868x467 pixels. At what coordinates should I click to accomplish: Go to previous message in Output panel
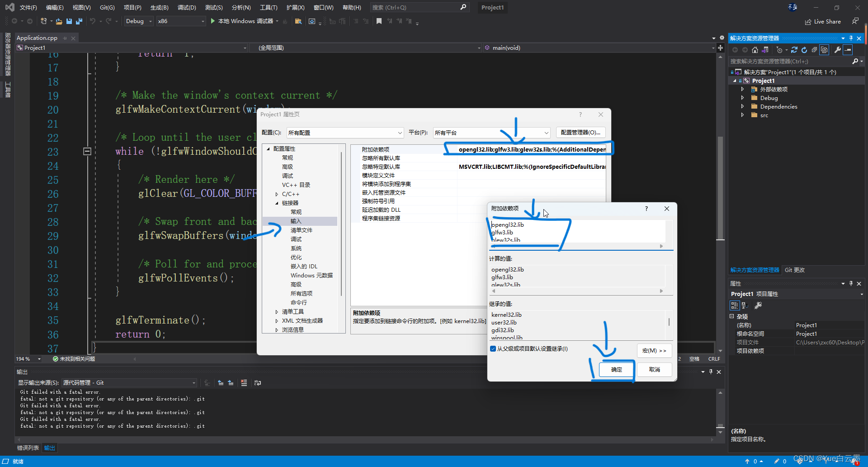pyautogui.click(x=221, y=383)
